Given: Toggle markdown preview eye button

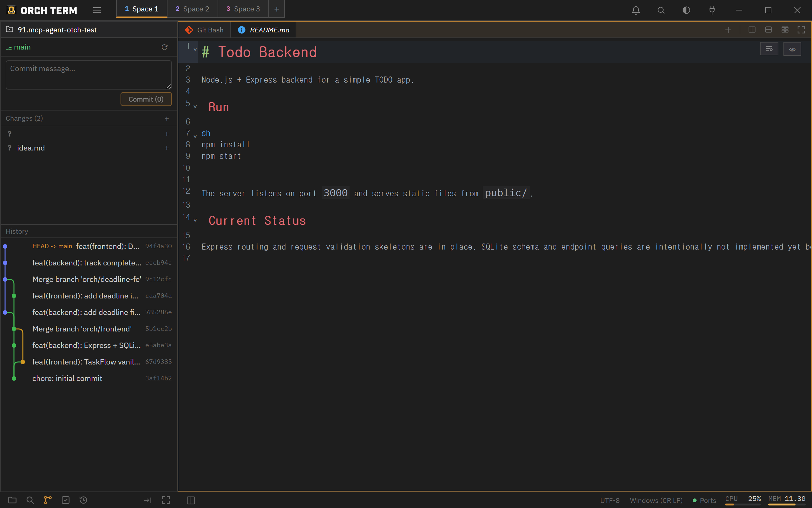Looking at the screenshot, I should click(792, 49).
